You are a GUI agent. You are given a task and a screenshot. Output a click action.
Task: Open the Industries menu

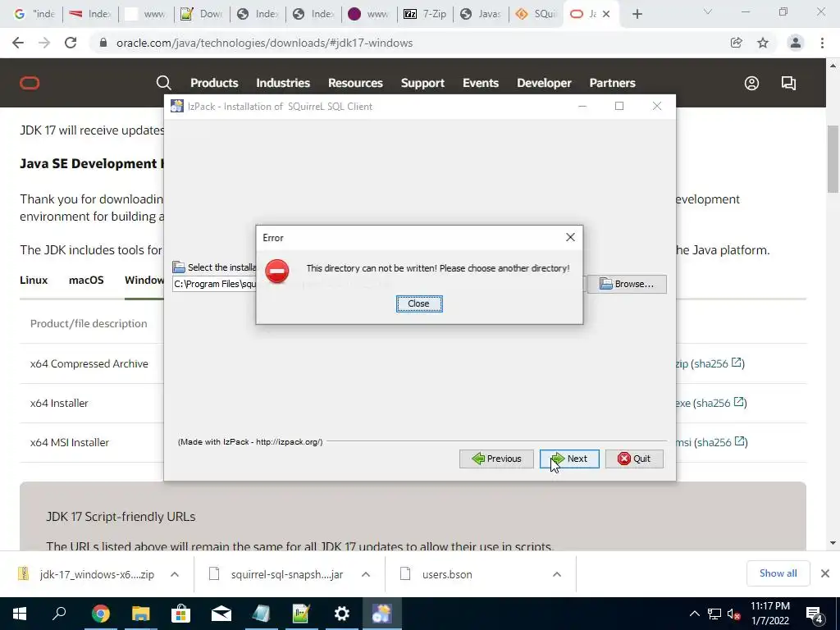pyautogui.click(x=283, y=83)
